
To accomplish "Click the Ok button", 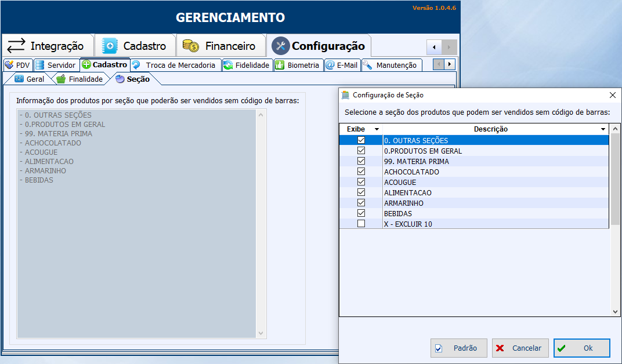I will (x=581, y=348).
